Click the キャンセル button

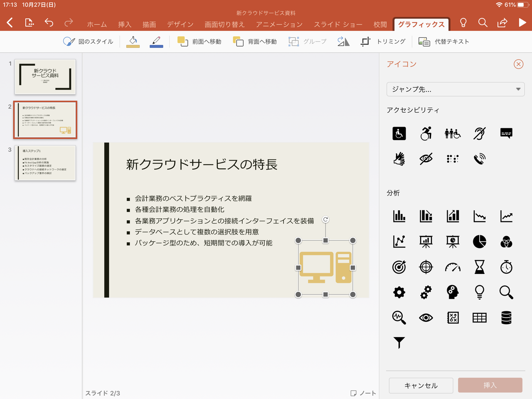tap(421, 385)
